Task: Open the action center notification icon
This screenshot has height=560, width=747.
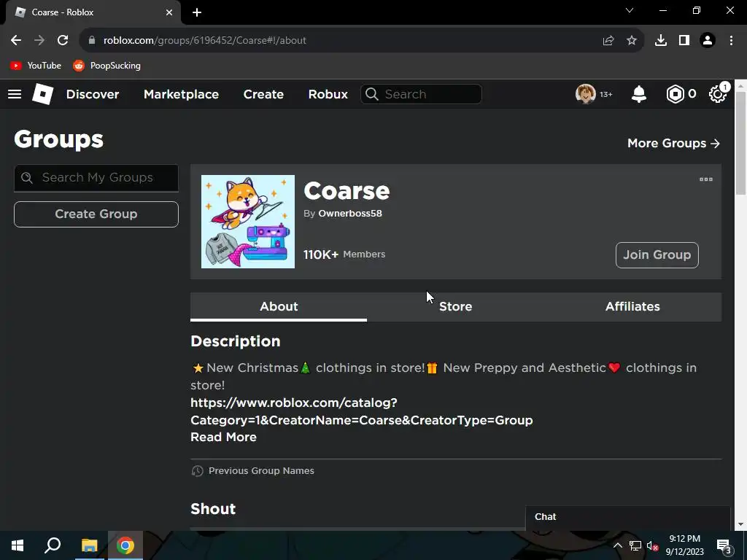Action: coord(724,545)
